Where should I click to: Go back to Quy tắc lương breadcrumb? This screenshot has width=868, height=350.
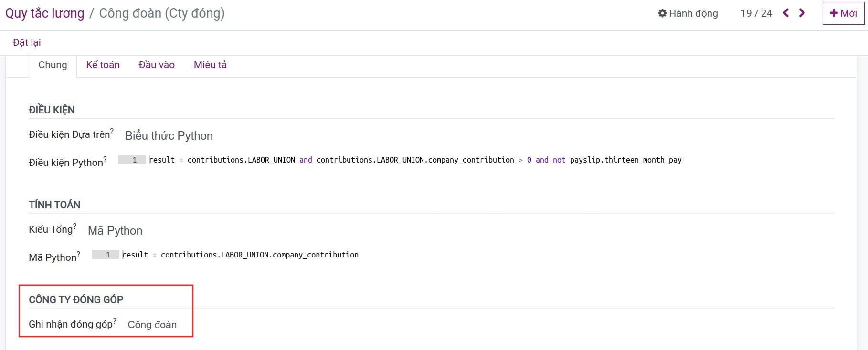[44, 13]
